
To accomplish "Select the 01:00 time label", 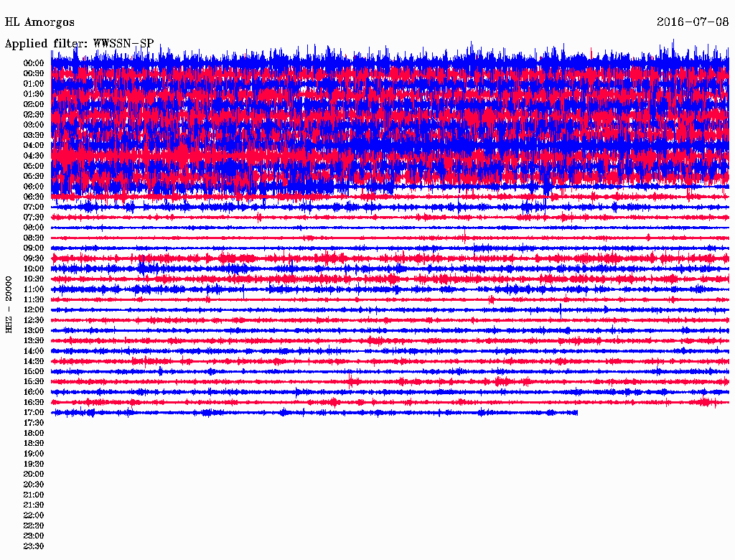I will coord(34,83).
